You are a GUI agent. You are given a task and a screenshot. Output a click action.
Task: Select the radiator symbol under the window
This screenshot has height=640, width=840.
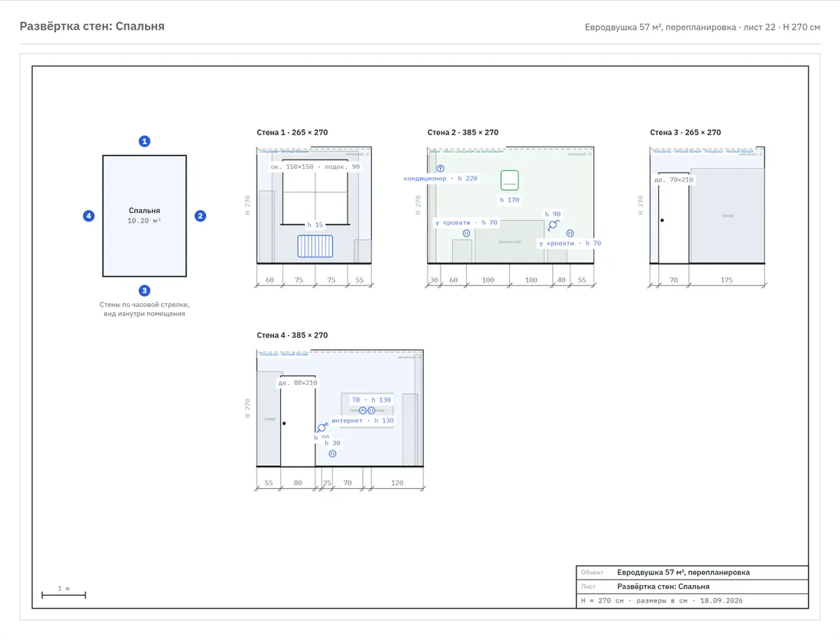[x=315, y=247]
